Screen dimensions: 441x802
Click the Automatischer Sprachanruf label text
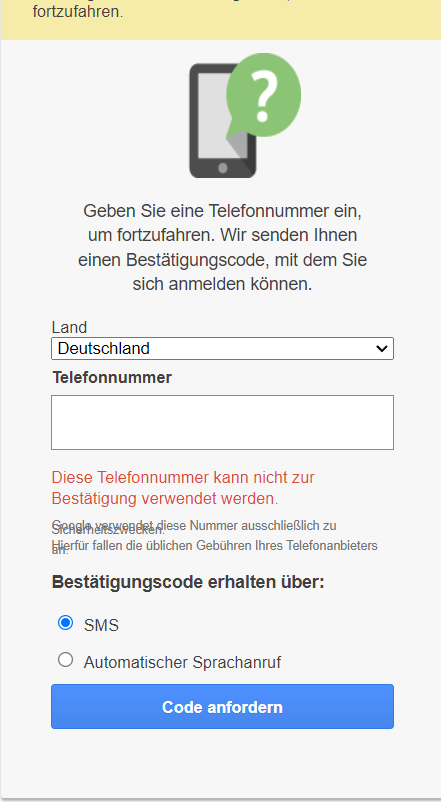[x=183, y=662]
